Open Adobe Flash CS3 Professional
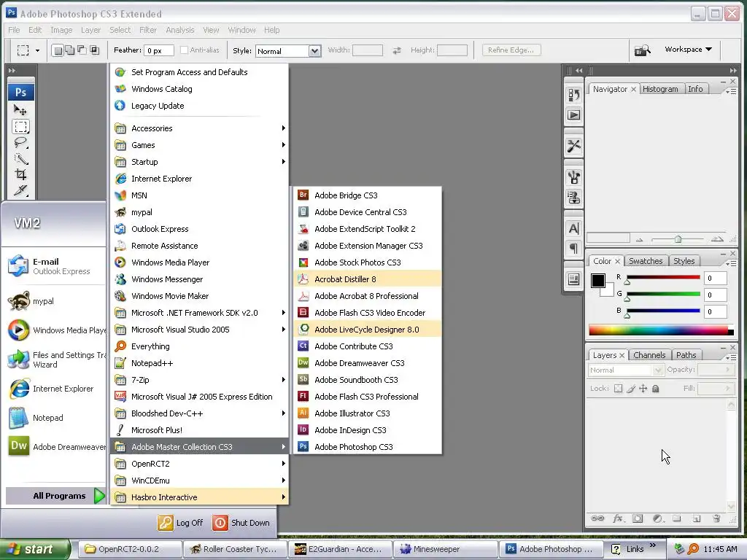Image resolution: width=747 pixels, height=560 pixels. click(368, 397)
